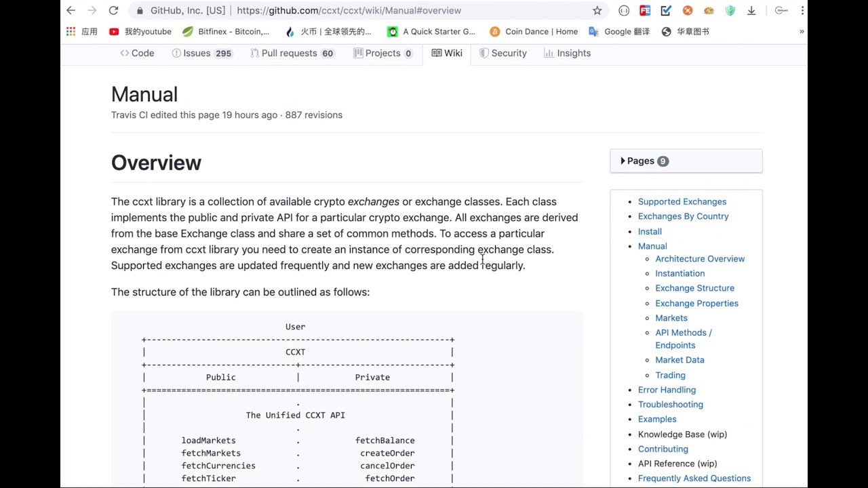Click the Troubleshooting link in the sidebar

(x=670, y=404)
